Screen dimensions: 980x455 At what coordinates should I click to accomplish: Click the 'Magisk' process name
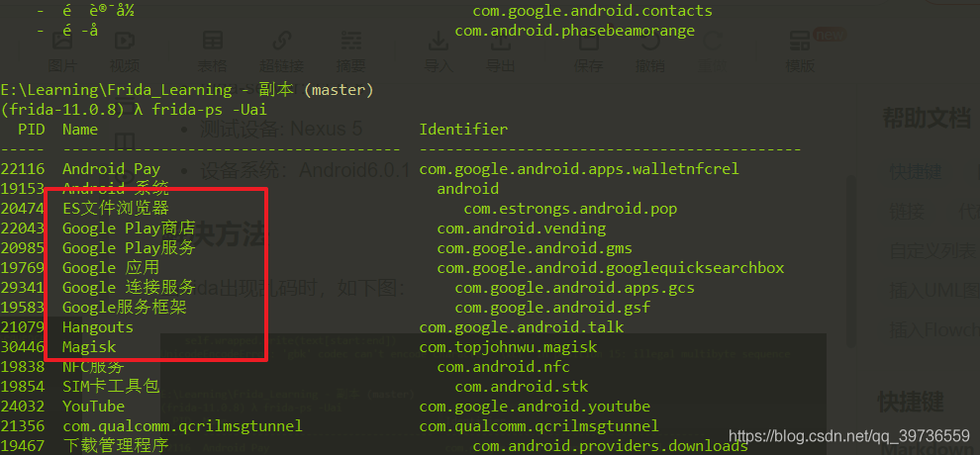pyautogui.click(x=89, y=347)
